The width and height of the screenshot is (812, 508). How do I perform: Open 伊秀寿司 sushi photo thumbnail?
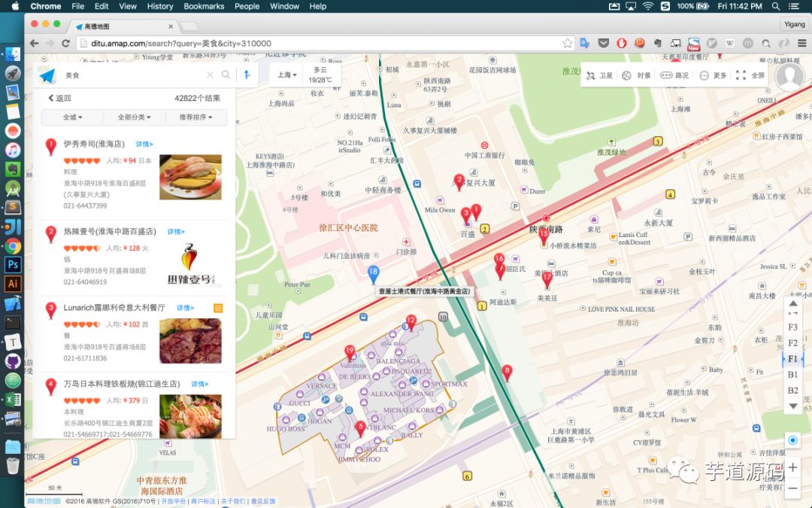pos(190,177)
